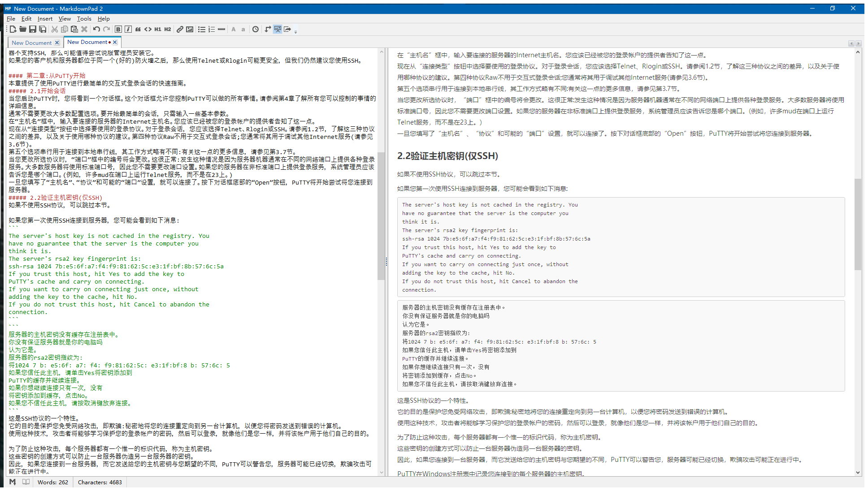Open the Edit menu
Screen dimensions: 868x491
pyautogui.click(x=26, y=19)
